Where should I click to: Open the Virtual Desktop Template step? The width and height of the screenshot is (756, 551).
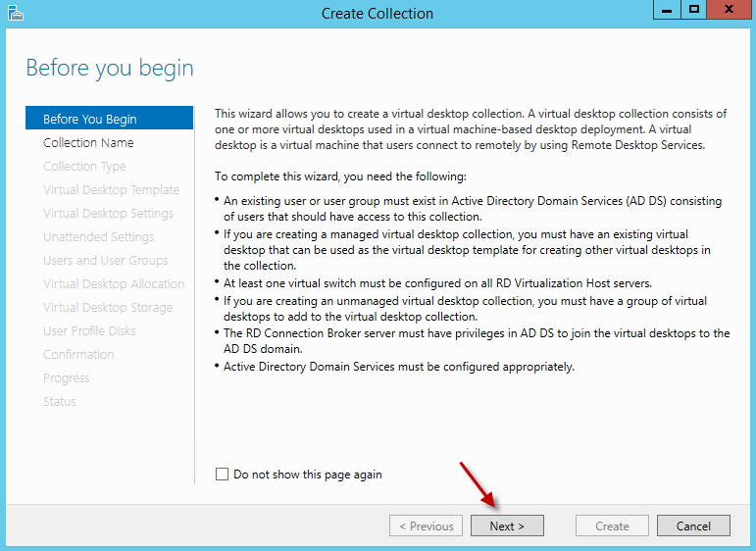[111, 189]
